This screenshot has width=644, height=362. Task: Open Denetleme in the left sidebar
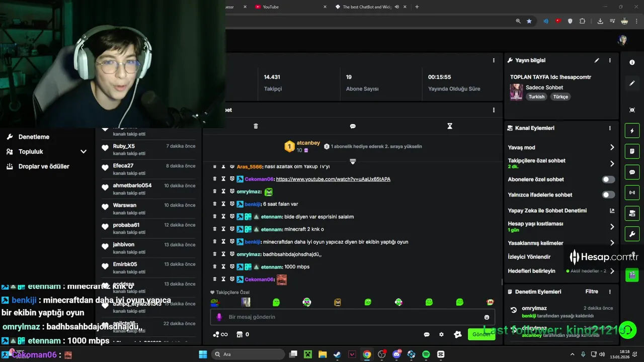[x=34, y=137]
